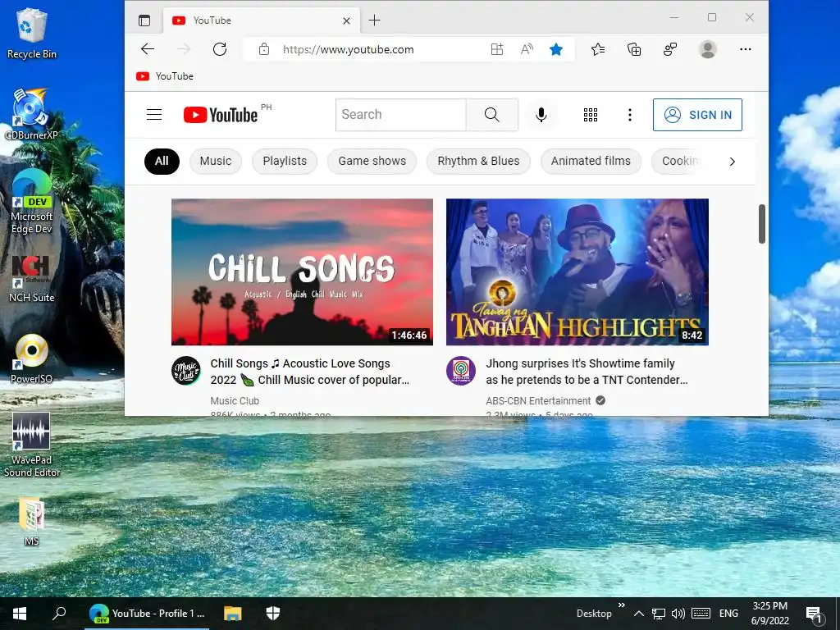Select the CDBurnerXP desktop icon
This screenshot has width=840, height=630.
coord(32,114)
